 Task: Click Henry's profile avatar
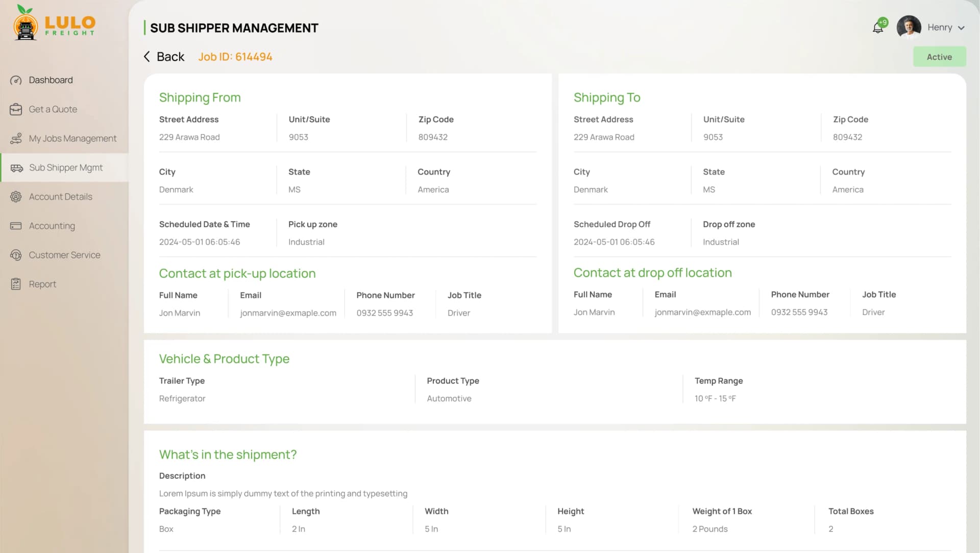click(x=909, y=28)
